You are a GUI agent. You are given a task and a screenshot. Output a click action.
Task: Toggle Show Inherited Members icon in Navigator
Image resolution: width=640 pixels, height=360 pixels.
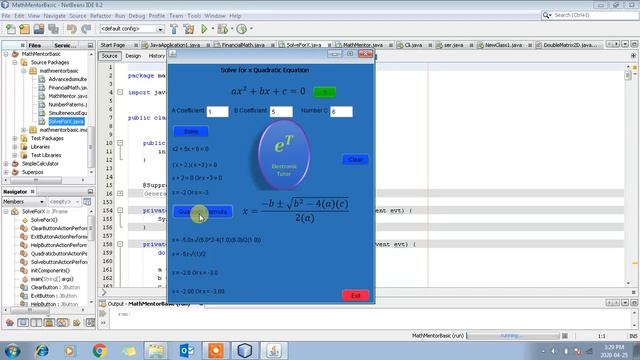point(10,323)
